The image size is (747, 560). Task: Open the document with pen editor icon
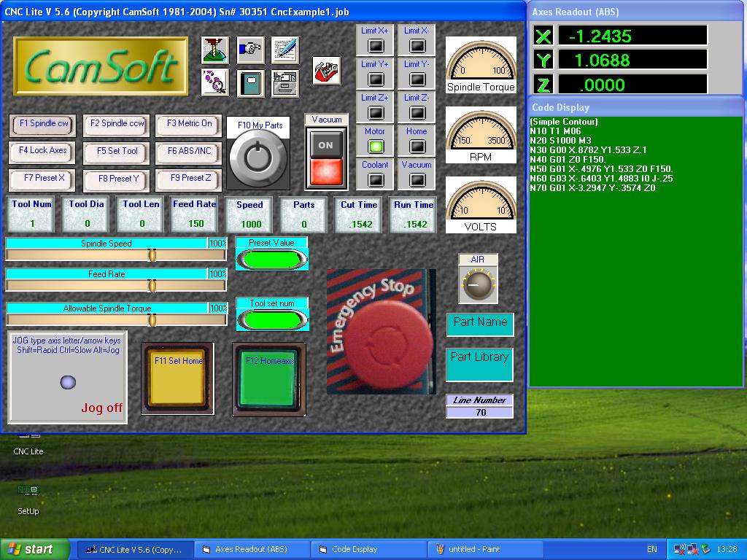coord(285,50)
